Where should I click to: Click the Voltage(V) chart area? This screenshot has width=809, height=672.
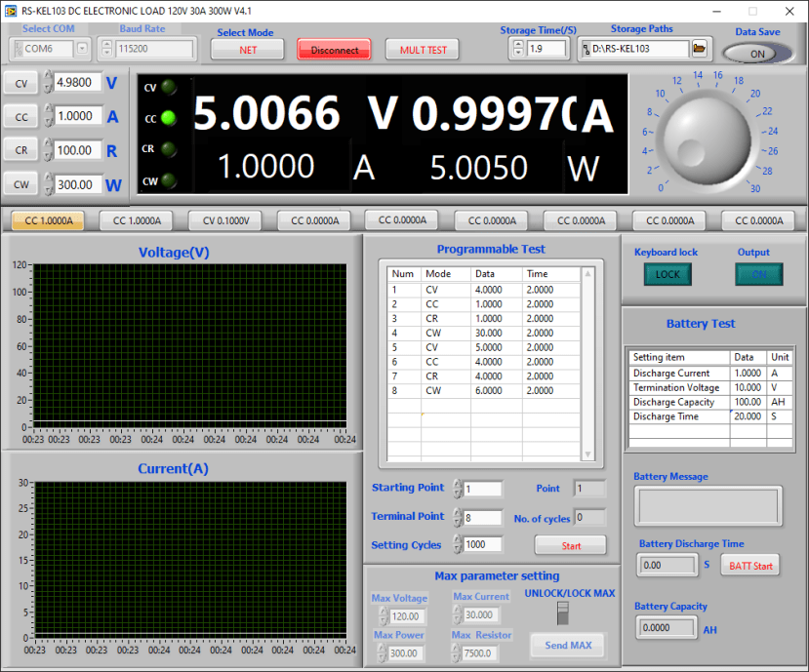click(190, 345)
